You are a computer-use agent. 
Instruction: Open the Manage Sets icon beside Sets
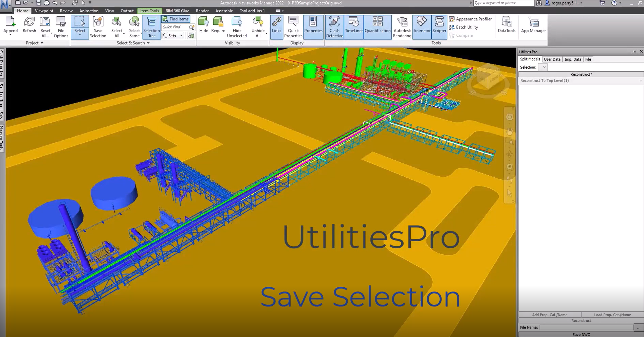tap(191, 36)
